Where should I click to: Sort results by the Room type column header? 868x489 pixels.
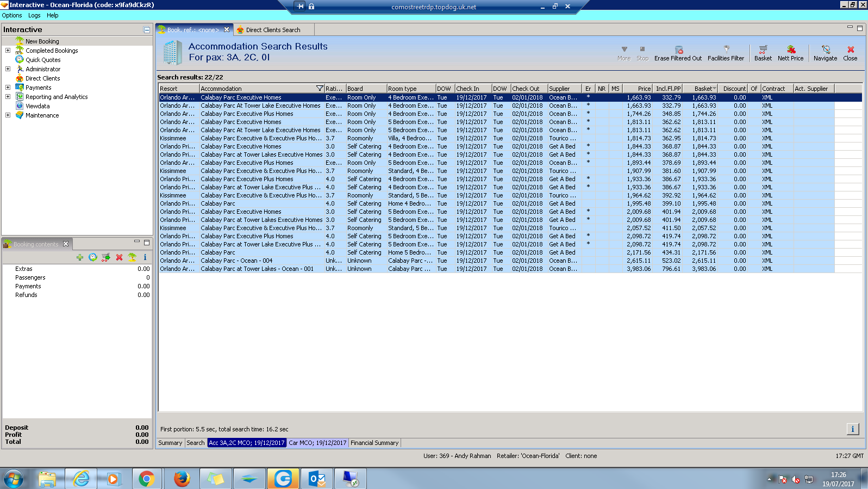tap(411, 89)
